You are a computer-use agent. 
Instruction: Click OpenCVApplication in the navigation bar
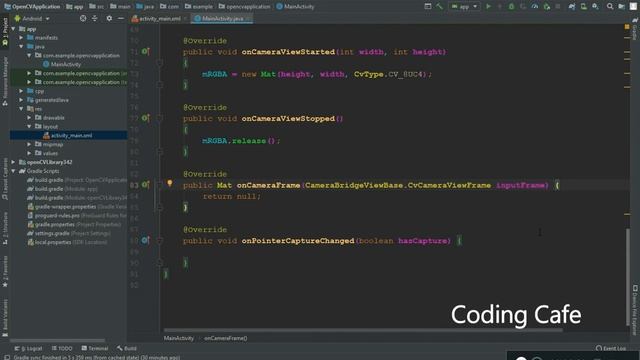[32, 7]
